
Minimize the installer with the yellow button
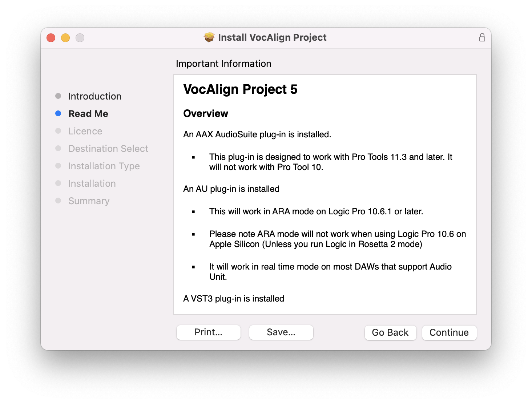point(65,38)
